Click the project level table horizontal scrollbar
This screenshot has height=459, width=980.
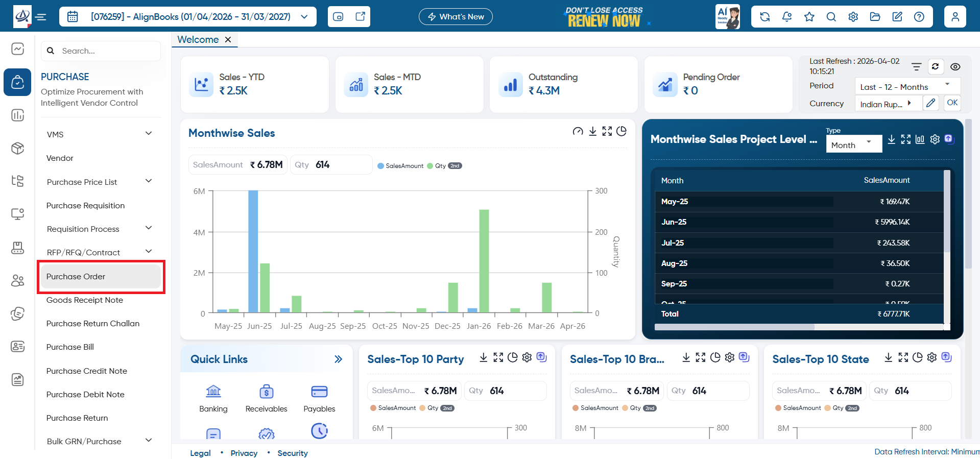coord(734,327)
